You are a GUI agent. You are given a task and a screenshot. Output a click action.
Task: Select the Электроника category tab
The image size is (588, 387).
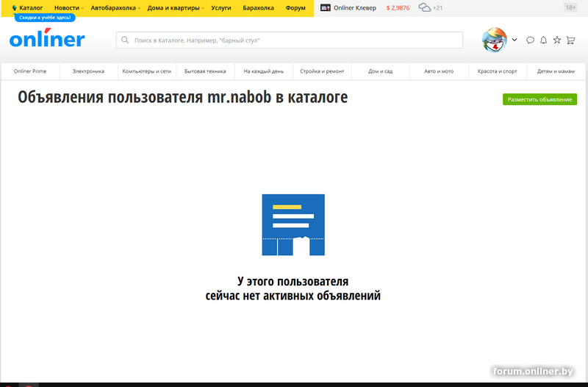[x=88, y=71]
